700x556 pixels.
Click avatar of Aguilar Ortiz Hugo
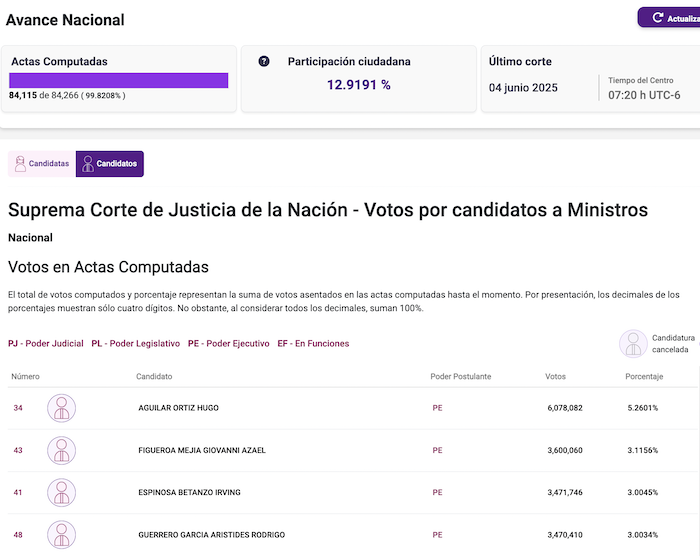pos(62,408)
